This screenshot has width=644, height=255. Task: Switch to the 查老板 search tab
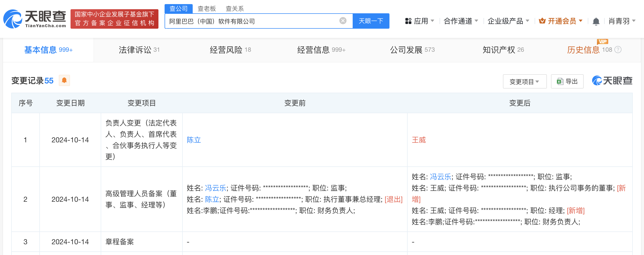click(x=207, y=8)
